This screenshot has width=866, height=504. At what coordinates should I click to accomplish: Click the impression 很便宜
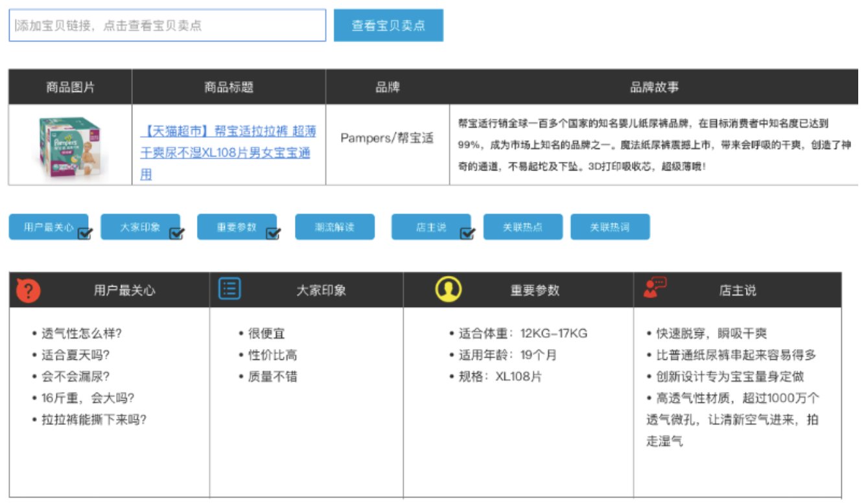click(x=266, y=334)
